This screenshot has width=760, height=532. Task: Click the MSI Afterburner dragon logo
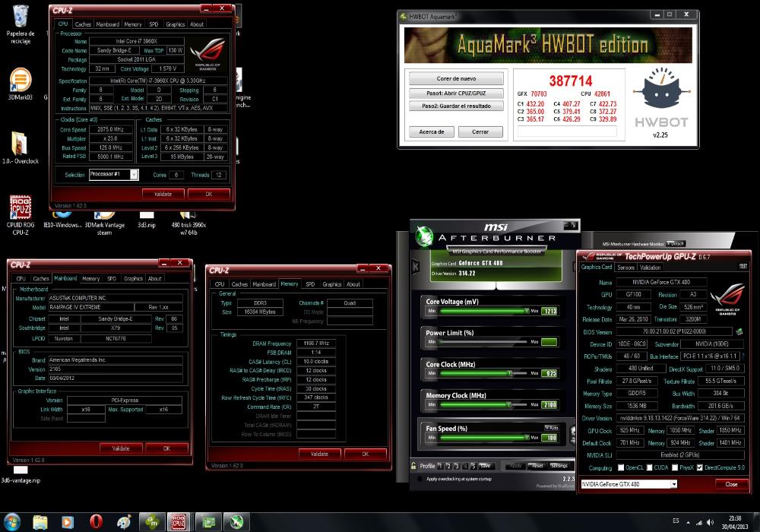coord(425,236)
